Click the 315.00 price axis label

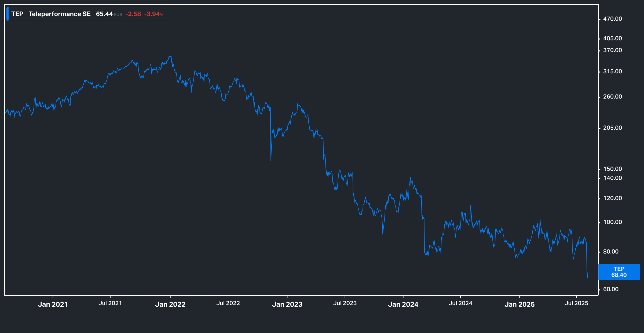click(612, 71)
